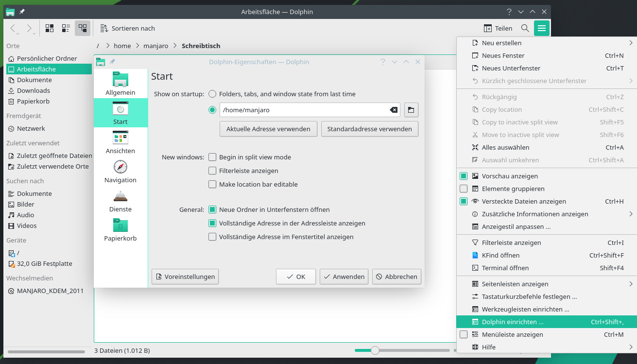Confirm dialog with OK button
The height and width of the screenshot is (364, 637).
pyautogui.click(x=296, y=277)
